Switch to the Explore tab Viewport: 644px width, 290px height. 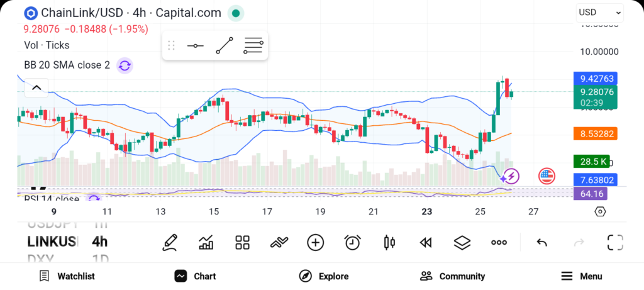point(324,276)
